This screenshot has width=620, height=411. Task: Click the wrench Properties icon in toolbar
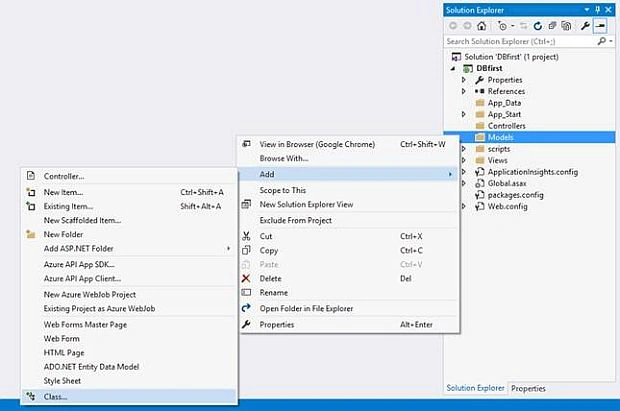[x=585, y=26]
